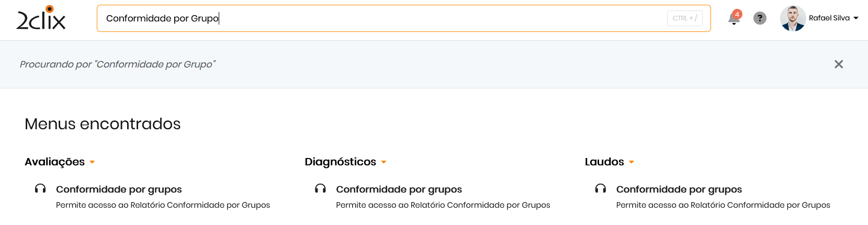The width and height of the screenshot is (868, 225).
Task: Open the notifications bell
Action: click(x=734, y=18)
